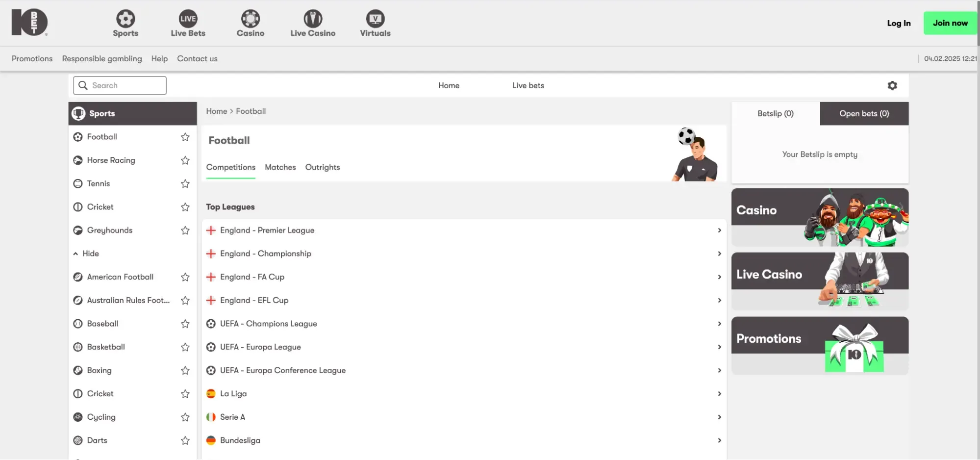Viewport: 980px width, 460px height.
Task: Click the UEFA Champions League ball icon
Action: pos(211,324)
